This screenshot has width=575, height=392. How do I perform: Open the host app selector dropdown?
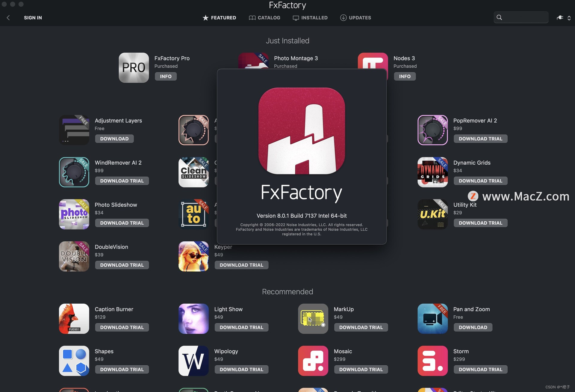click(x=564, y=18)
